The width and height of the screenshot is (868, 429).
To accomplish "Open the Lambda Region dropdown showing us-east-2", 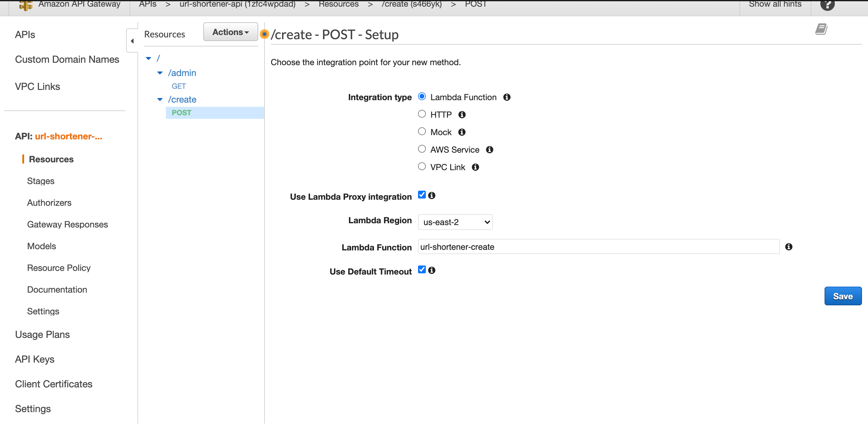I will tap(455, 222).
